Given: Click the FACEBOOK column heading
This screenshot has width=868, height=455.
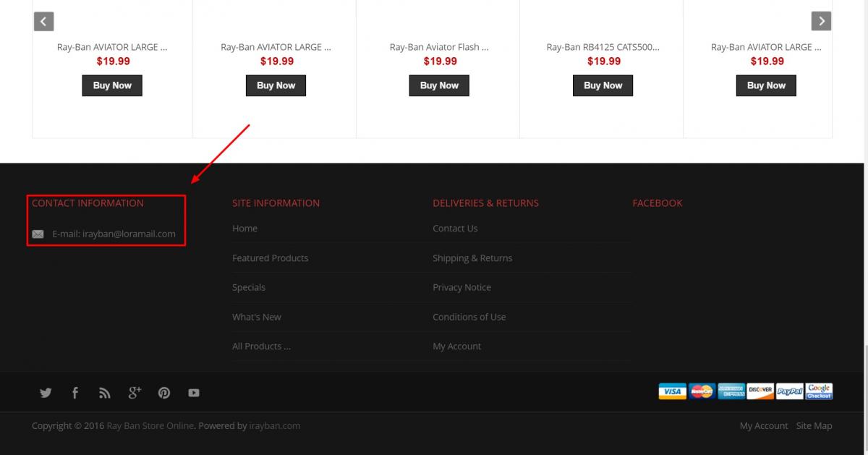Looking at the screenshot, I should pos(658,203).
